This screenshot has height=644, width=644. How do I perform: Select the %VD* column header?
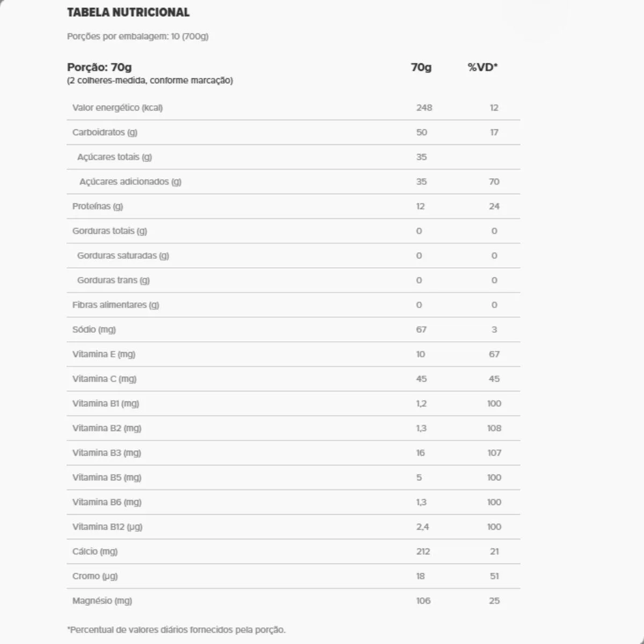(482, 67)
